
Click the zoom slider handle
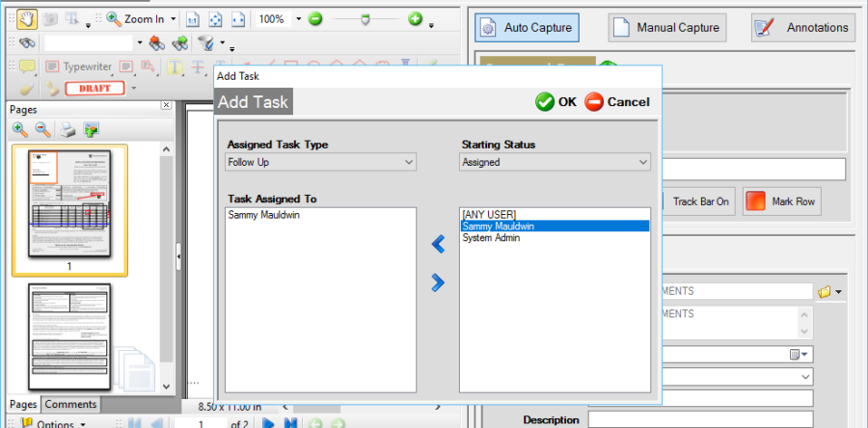(x=365, y=20)
